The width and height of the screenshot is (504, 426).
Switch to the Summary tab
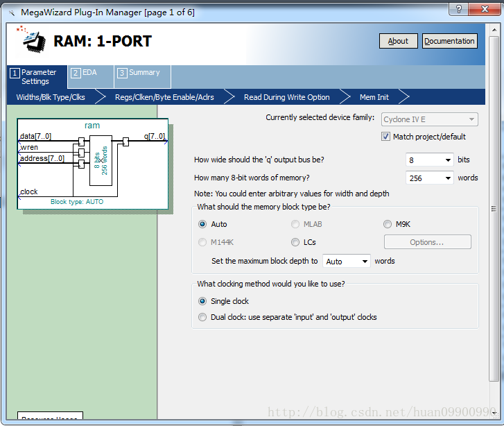[142, 76]
